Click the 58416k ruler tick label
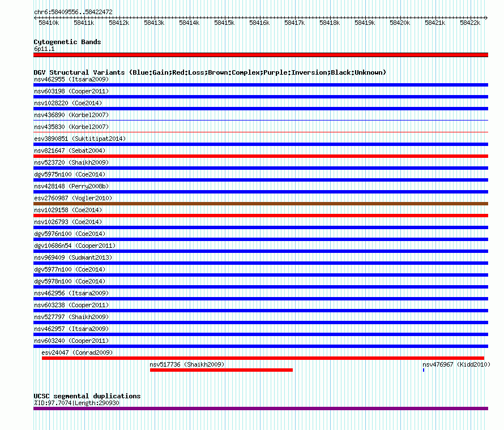504x430 pixels. click(x=259, y=23)
